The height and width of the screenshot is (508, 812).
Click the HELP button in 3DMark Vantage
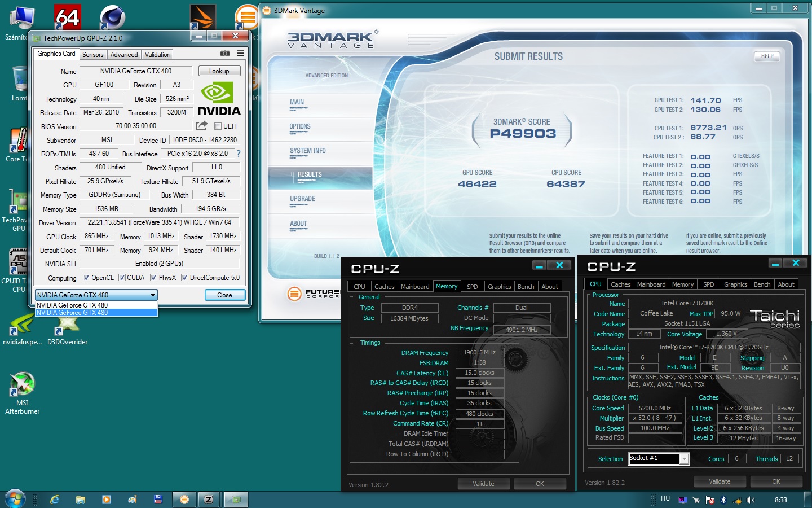point(767,56)
